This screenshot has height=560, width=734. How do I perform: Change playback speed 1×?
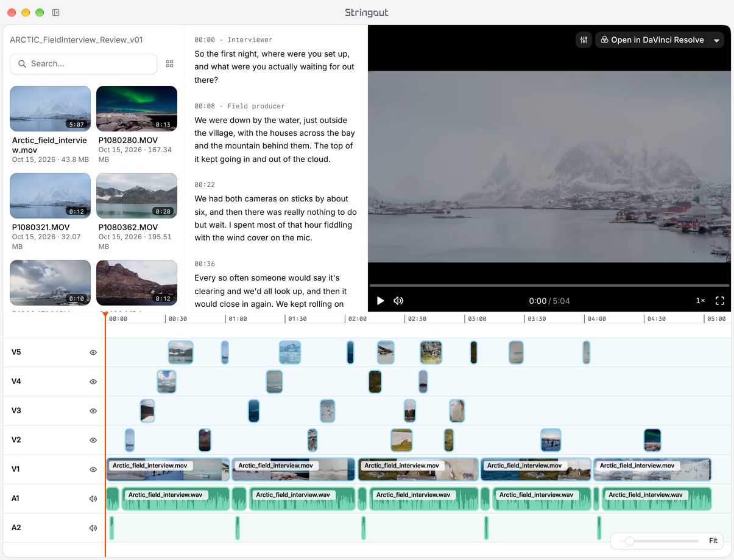click(x=700, y=301)
